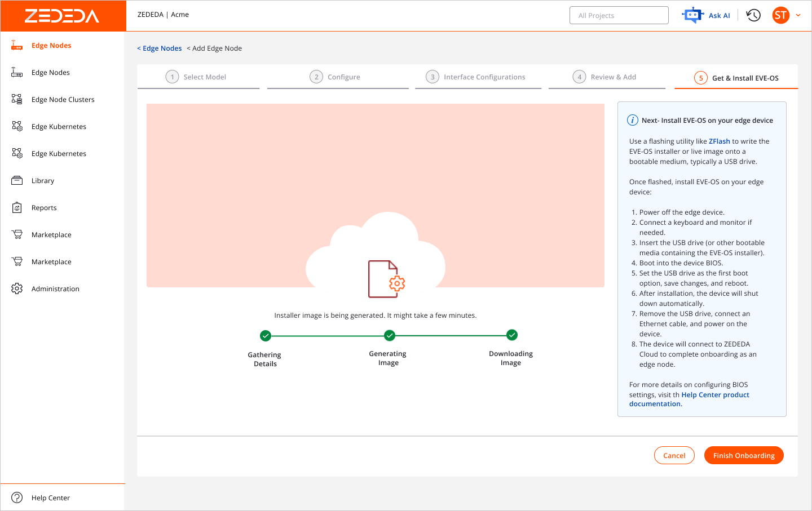Open the Reports section
This screenshot has width=812, height=511.
tap(45, 207)
